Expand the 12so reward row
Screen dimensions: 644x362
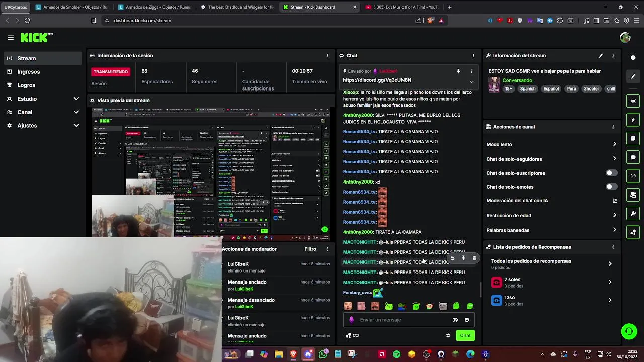[610, 300]
